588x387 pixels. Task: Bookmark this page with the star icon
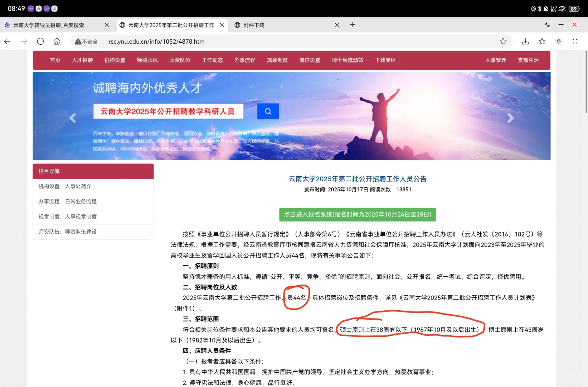[503, 41]
